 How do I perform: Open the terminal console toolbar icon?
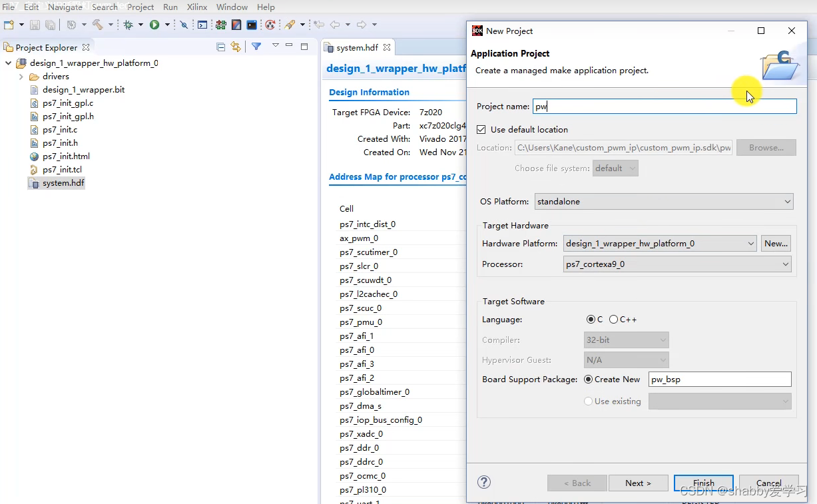[202, 25]
